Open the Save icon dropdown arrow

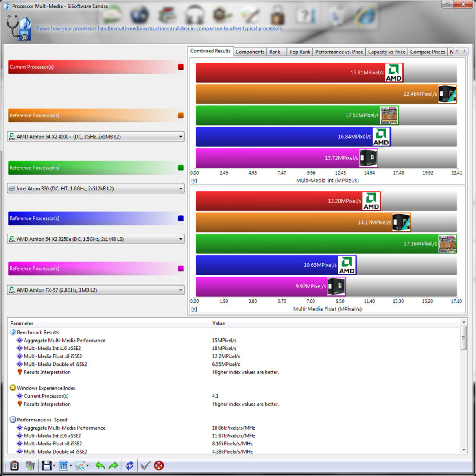point(54,466)
